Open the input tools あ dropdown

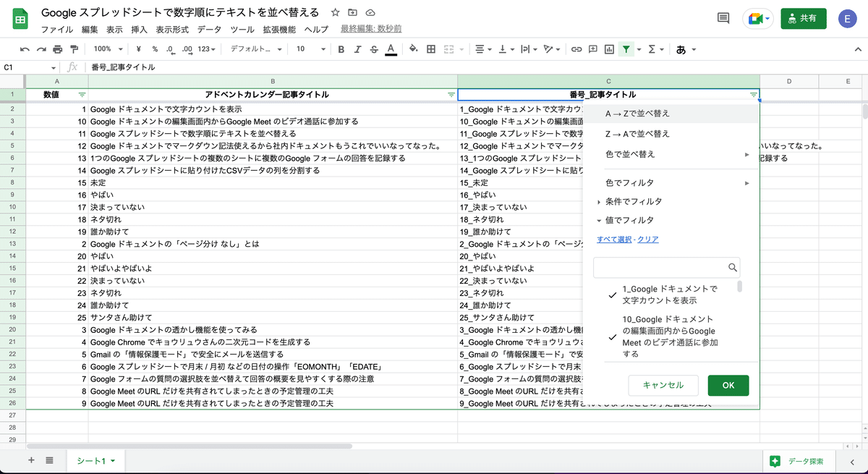tap(685, 49)
